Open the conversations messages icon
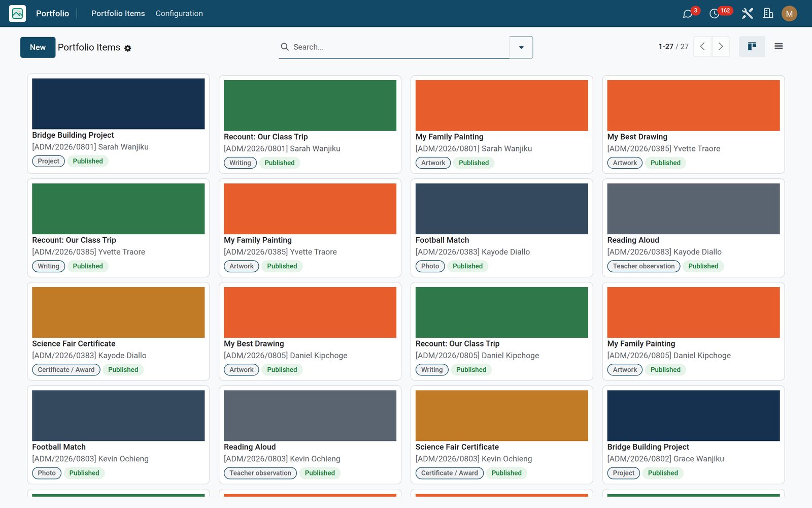Image resolution: width=812 pixels, height=508 pixels. [688, 14]
